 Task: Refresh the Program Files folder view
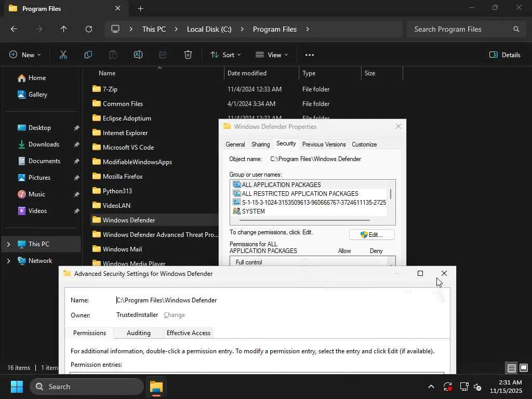(x=88, y=29)
